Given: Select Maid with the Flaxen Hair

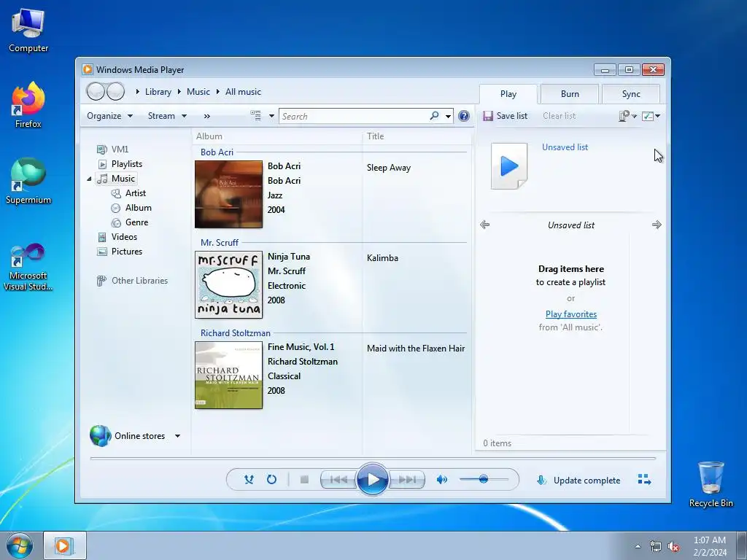Looking at the screenshot, I should [x=416, y=349].
